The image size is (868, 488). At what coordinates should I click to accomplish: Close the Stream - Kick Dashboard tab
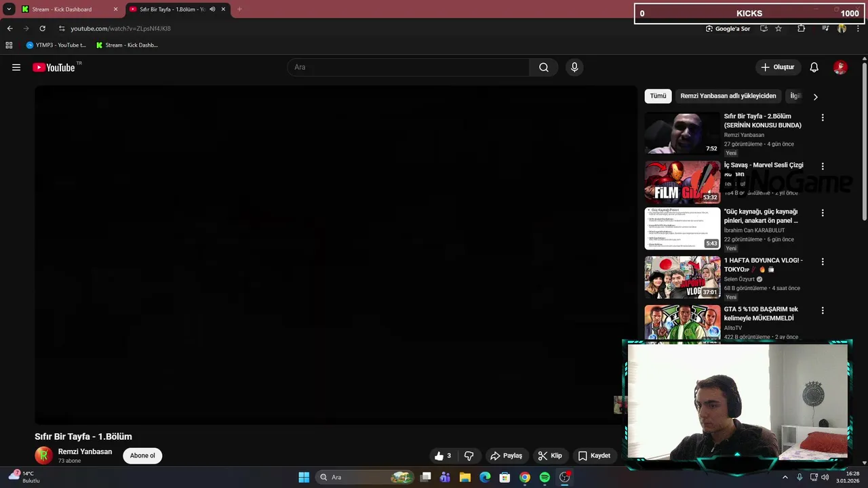click(x=115, y=9)
